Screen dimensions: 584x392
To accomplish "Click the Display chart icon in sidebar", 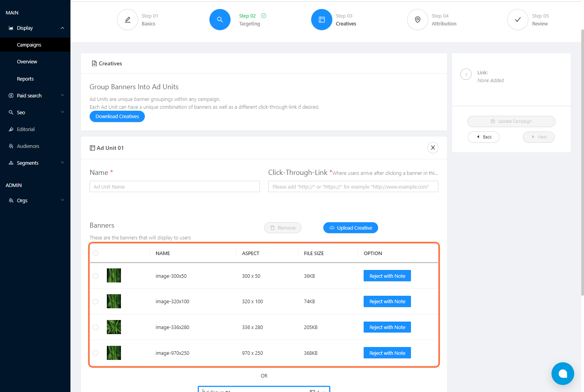I will click(11, 28).
